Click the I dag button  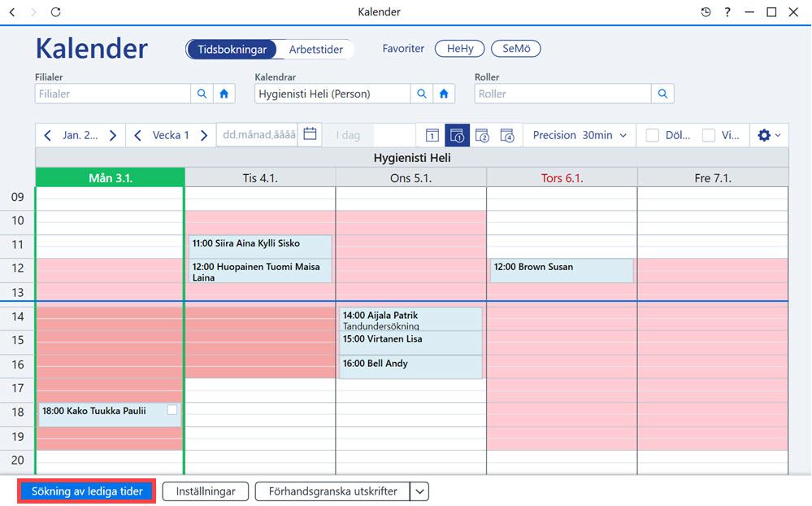(348, 135)
